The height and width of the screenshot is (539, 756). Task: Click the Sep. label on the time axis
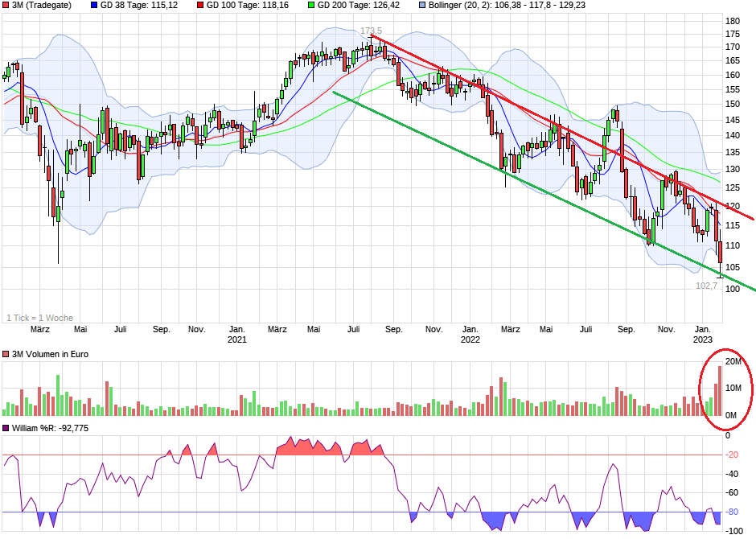pyautogui.click(x=161, y=329)
